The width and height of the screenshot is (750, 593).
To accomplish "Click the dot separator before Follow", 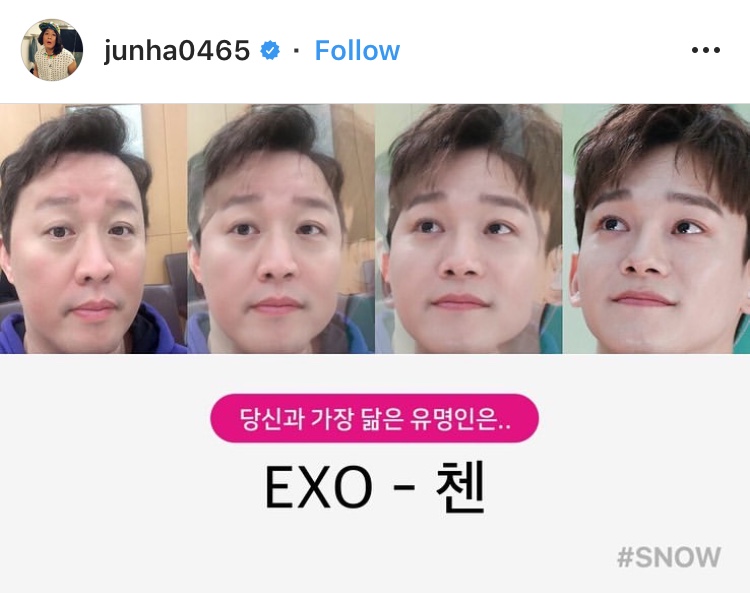I will click(297, 50).
